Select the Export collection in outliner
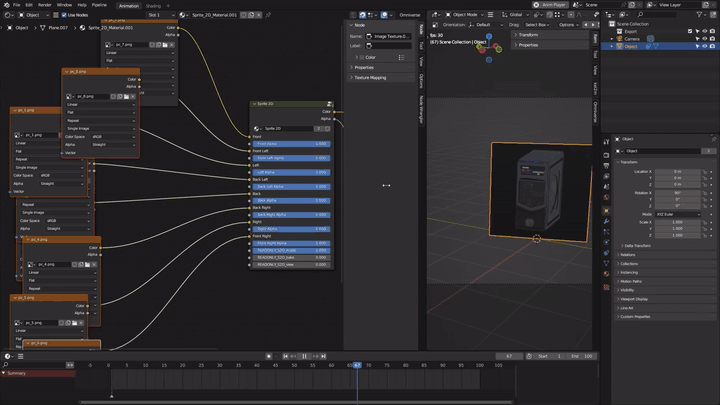The width and height of the screenshot is (720, 405). [631, 31]
